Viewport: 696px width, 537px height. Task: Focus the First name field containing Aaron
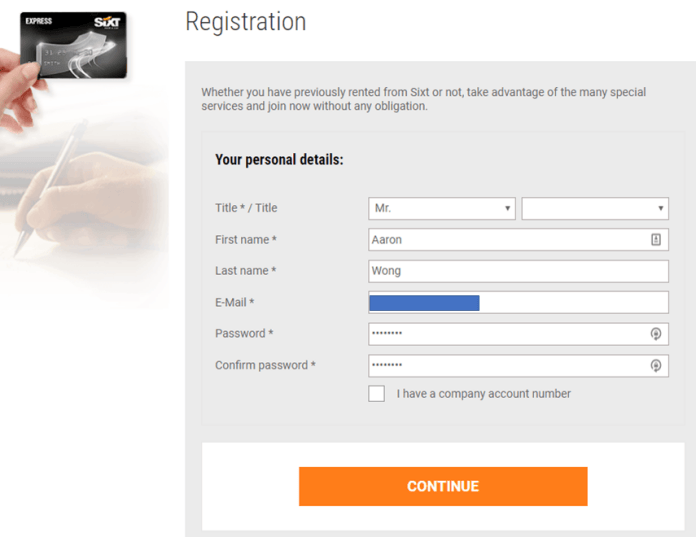pyautogui.click(x=505, y=240)
